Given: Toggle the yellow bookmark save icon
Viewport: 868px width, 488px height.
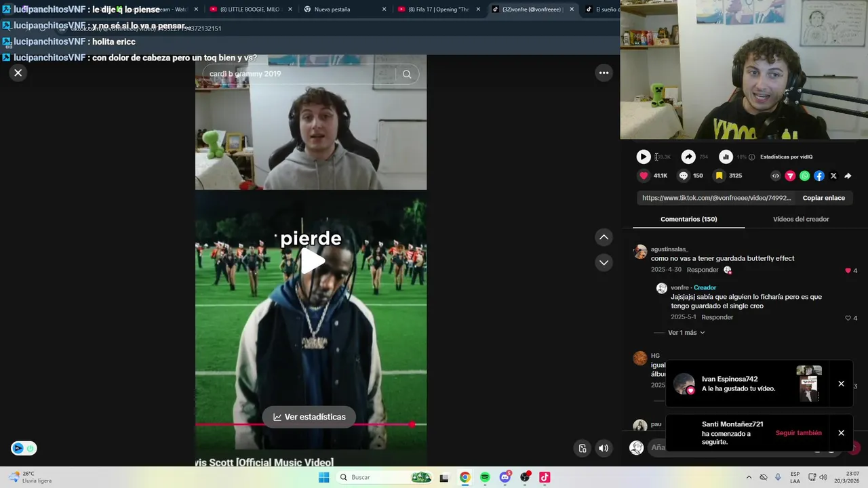Looking at the screenshot, I should point(719,176).
